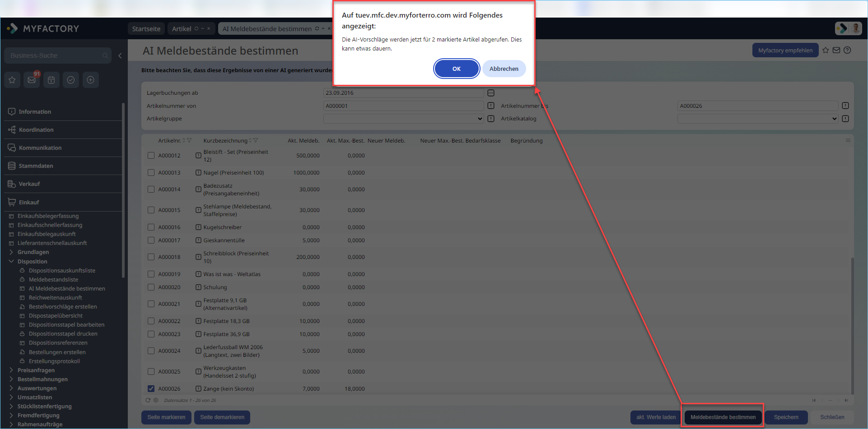This screenshot has width=868, height=429.
Task: Click the favorites star icon in sidebar
Action: (x=12, y=80)
